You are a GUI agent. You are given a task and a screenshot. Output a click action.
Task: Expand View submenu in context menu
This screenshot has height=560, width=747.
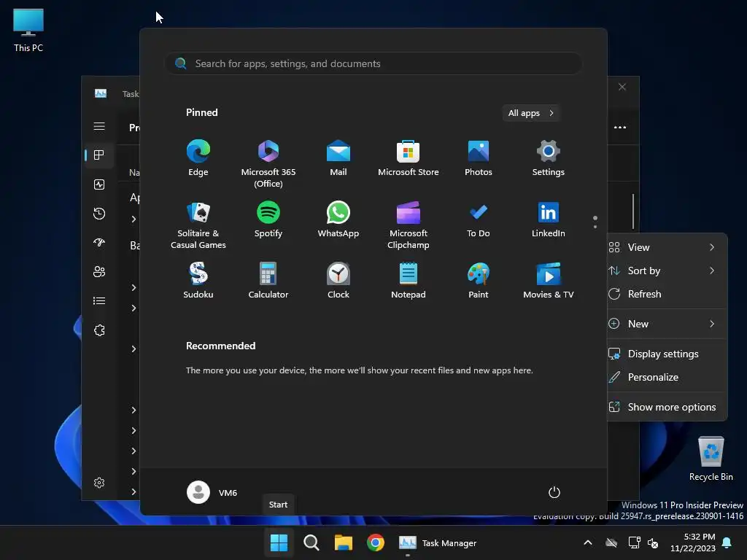tap(667, 247)
